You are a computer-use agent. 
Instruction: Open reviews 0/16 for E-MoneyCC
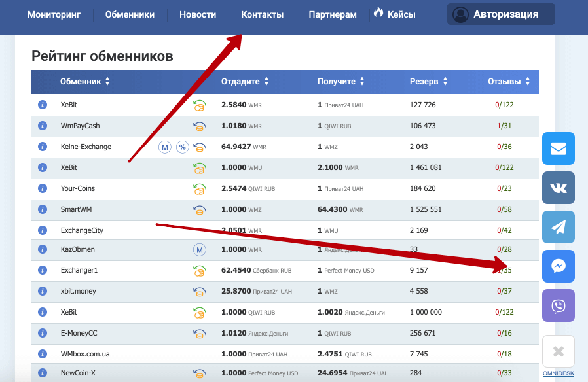click(504, 334)
